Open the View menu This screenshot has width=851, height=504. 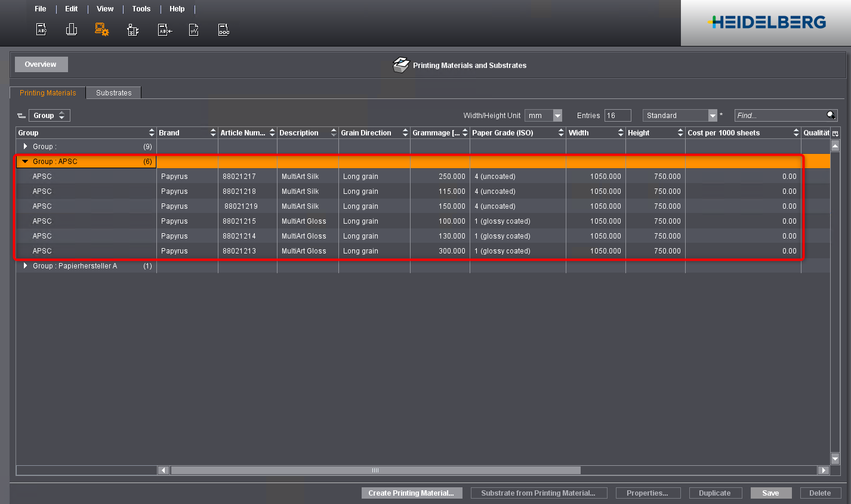tap(105, 9)
